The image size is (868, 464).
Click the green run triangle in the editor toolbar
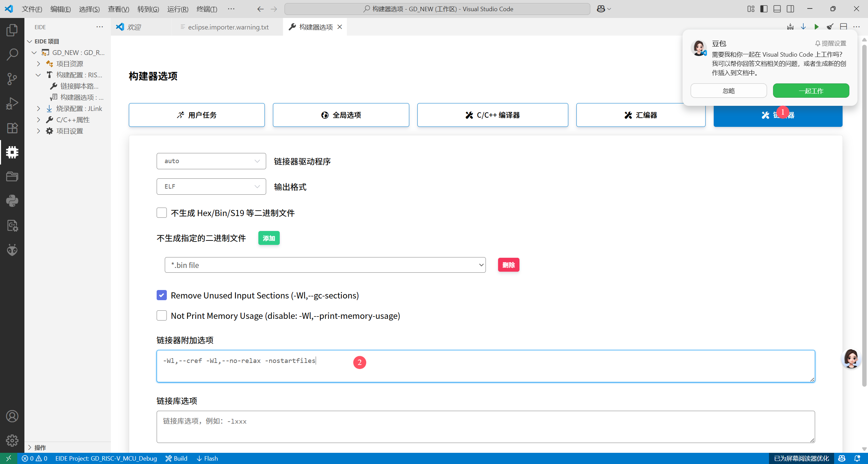click(816, 26)
